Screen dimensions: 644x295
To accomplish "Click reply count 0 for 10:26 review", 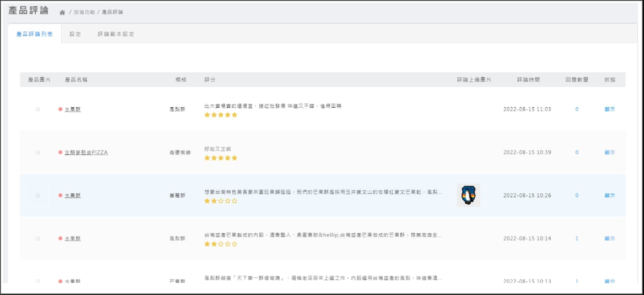I will [577, 196].
